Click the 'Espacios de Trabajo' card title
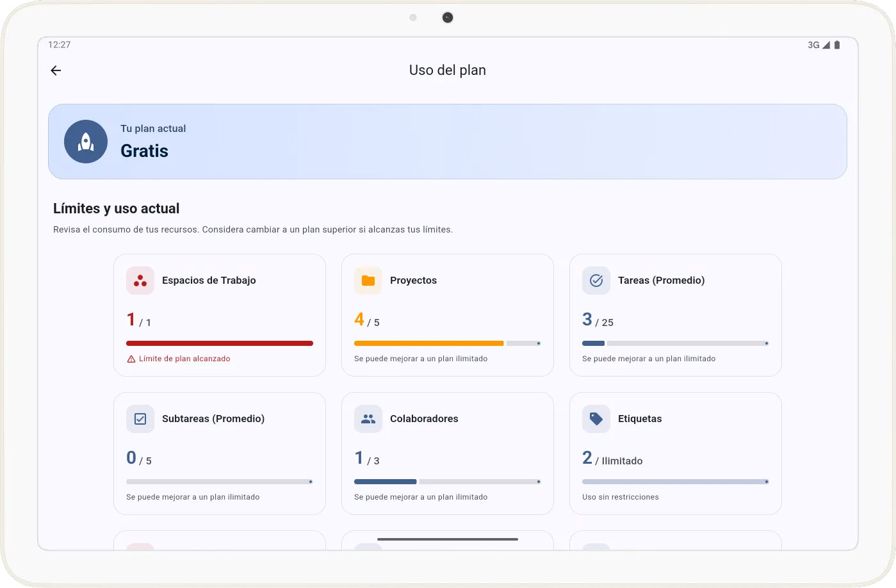Viewport: 896px width, 588px height. click(209, 281)
